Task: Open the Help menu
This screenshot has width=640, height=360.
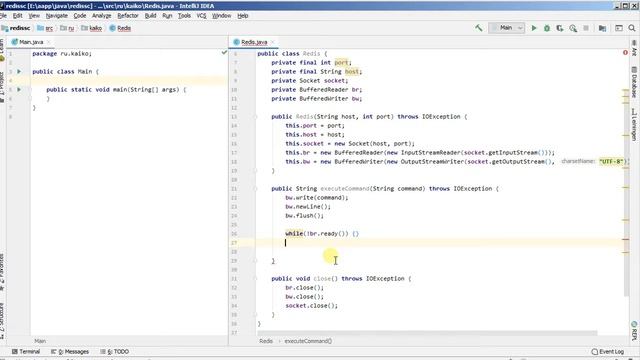Action: 243,16
